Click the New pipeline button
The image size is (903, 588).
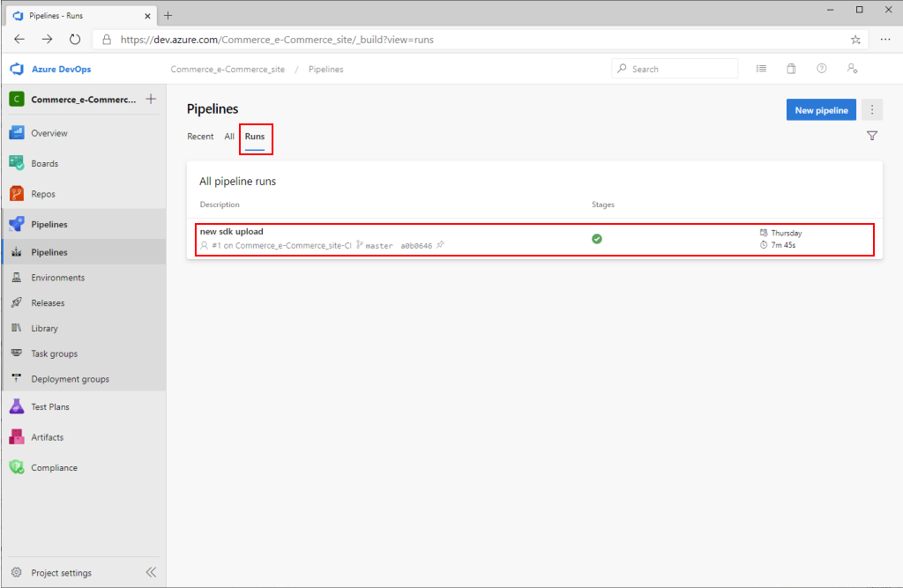pos(821,109)
